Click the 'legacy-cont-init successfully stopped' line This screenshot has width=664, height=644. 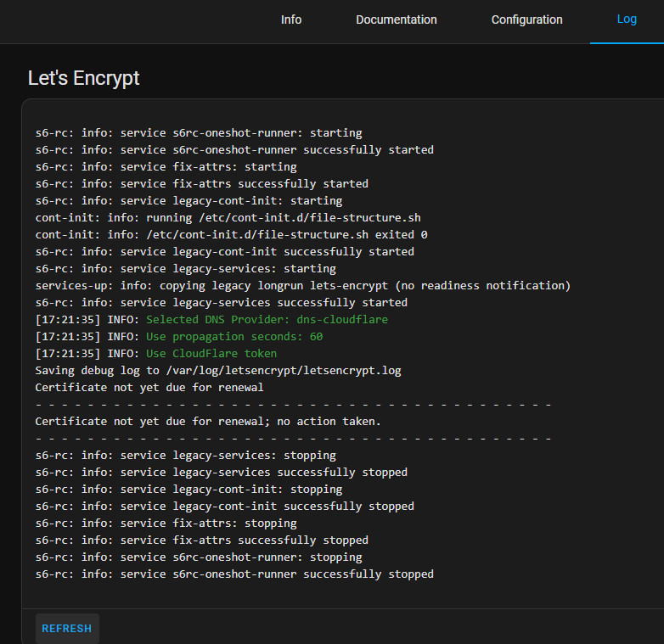(224, 507)
